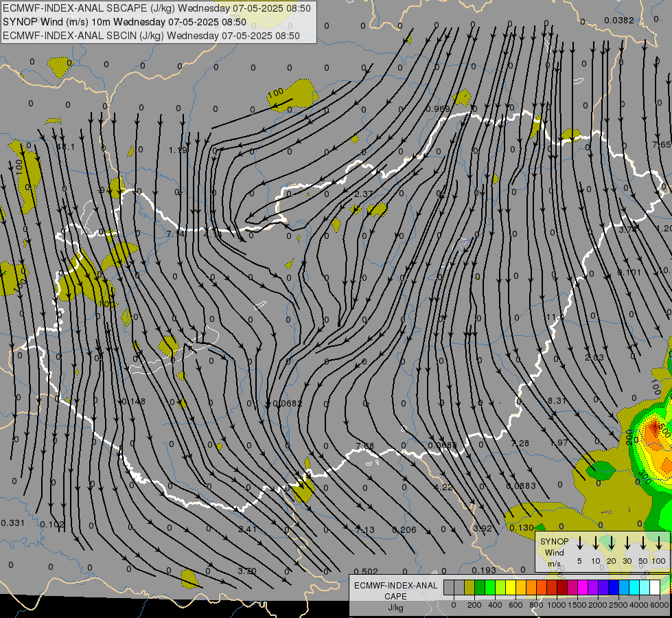Click the SYNOP Wind m/s legend label
Viewport: 672px width, 618px height.
(x=554, y=552)
